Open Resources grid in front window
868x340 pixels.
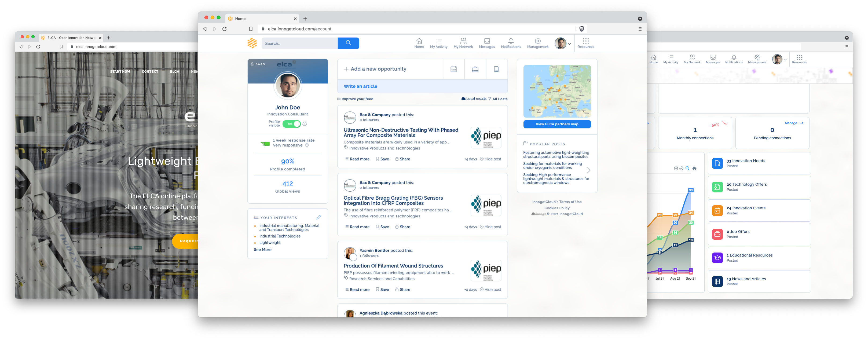586,43
